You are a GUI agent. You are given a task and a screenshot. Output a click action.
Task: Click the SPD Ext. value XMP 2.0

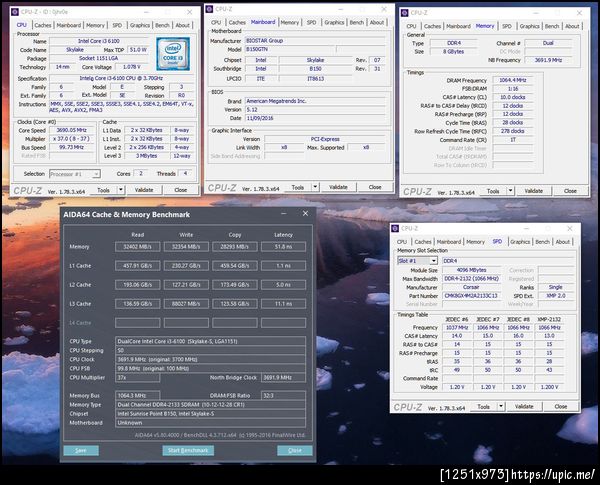tap(556, 296)
